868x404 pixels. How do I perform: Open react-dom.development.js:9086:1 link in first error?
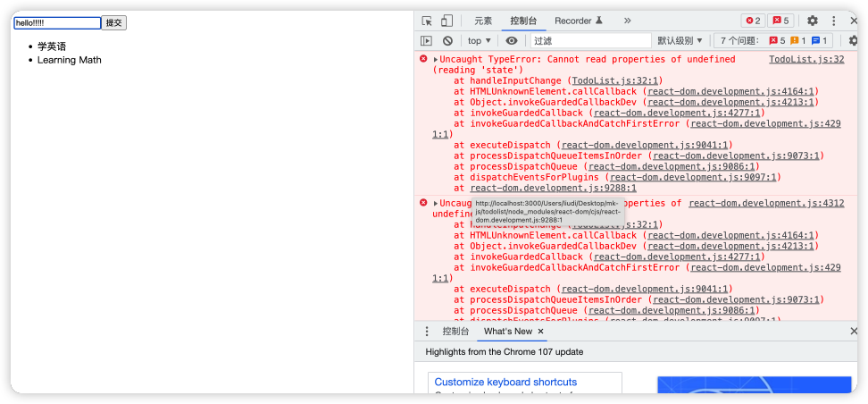(x=671, y=167)
